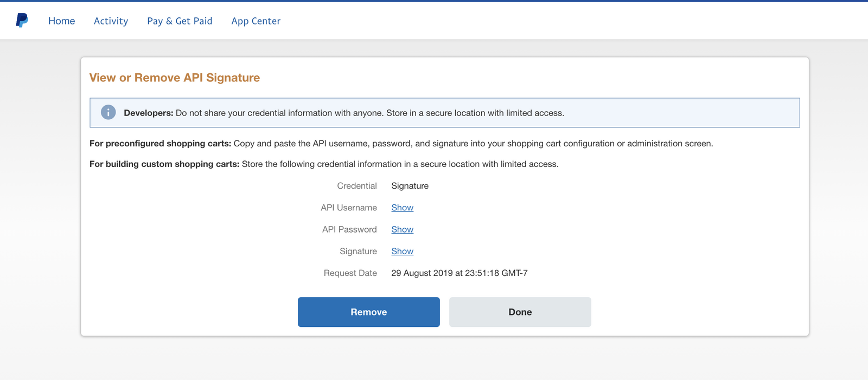Click the Done button
Screen dimensions: 868x380
tap(520, 312)
